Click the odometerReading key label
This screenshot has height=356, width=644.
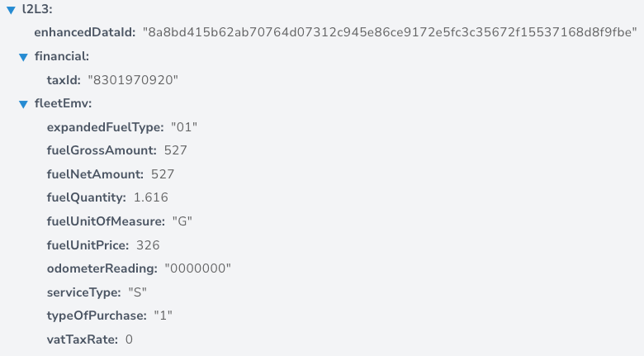[102, 268]
